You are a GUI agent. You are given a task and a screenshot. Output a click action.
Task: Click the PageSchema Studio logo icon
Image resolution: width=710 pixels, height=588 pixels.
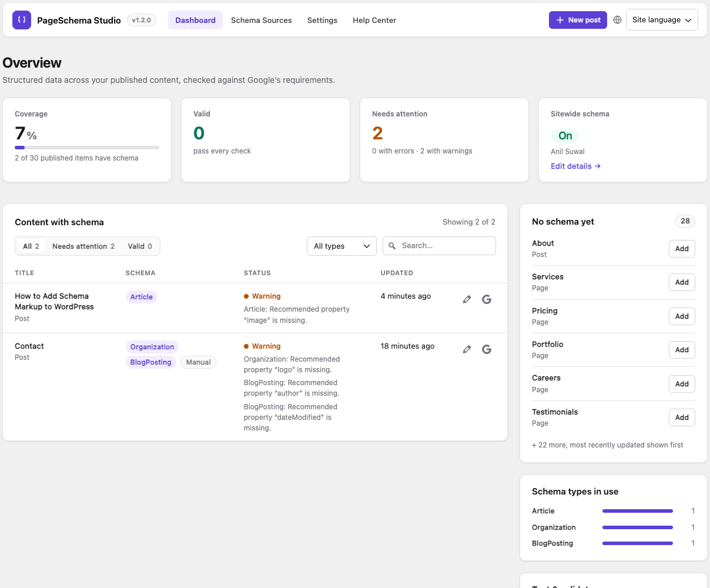point(22,20)
